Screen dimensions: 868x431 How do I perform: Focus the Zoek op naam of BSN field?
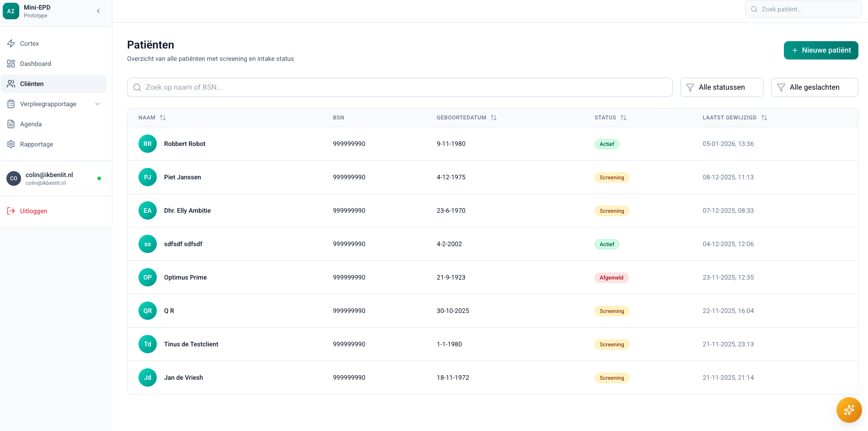[400, 87]
